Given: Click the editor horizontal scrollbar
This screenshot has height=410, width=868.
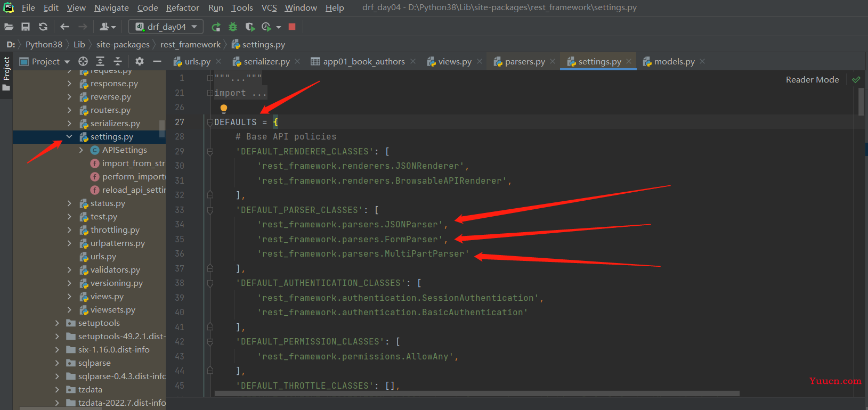Looking at the screenshot, I should tap(477, 394).
